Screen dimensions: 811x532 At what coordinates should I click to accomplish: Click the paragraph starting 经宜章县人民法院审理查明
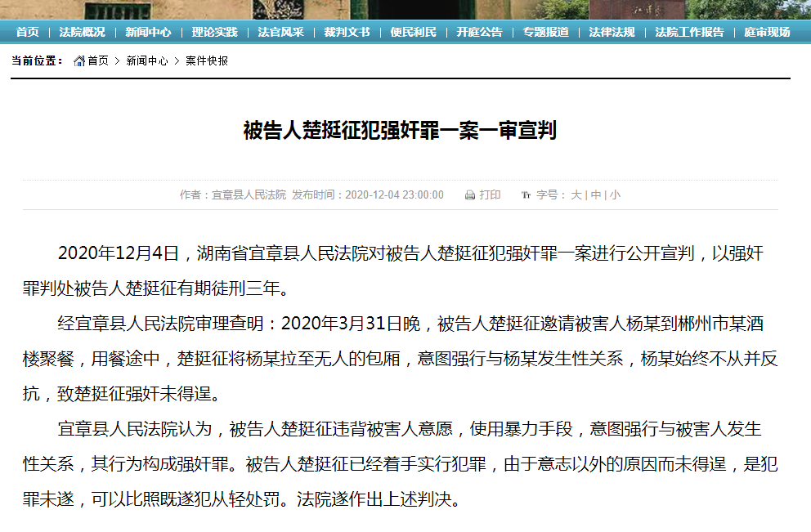400,358
